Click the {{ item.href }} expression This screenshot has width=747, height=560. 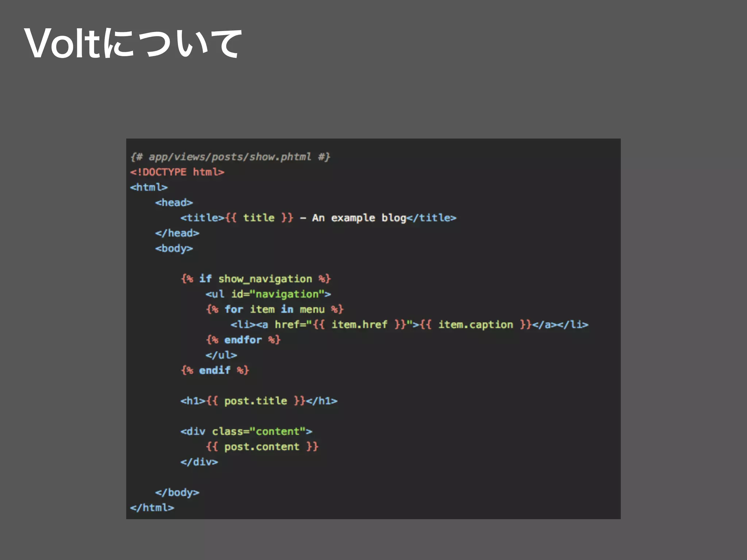click(359, 325)
